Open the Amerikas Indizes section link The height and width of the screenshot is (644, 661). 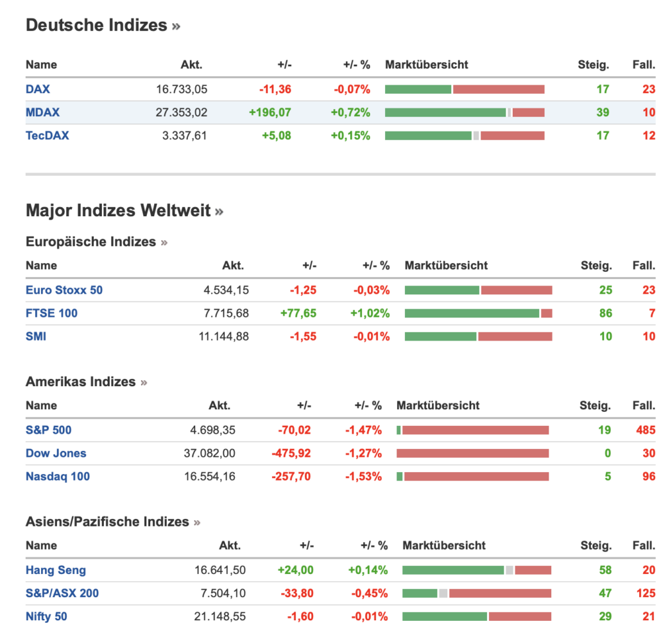coord(87,382)
